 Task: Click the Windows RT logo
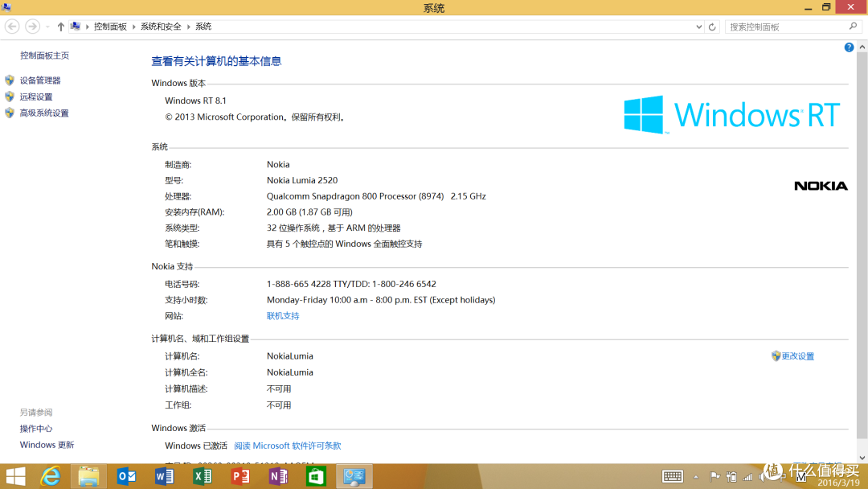(x=732, y=115)
